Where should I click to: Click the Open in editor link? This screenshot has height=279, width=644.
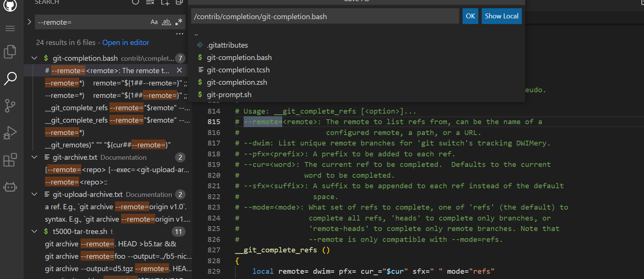[126, 42]
